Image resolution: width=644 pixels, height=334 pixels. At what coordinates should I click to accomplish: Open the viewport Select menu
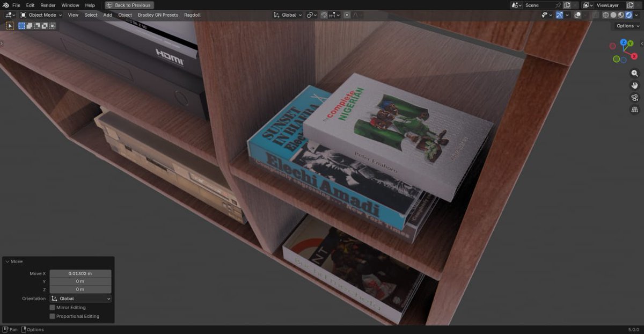tap(91, 15)
